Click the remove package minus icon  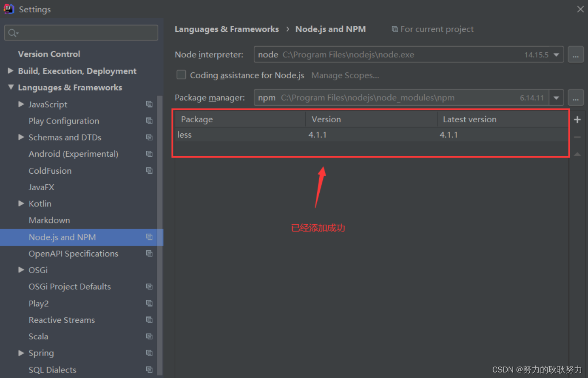coord(577,137)
